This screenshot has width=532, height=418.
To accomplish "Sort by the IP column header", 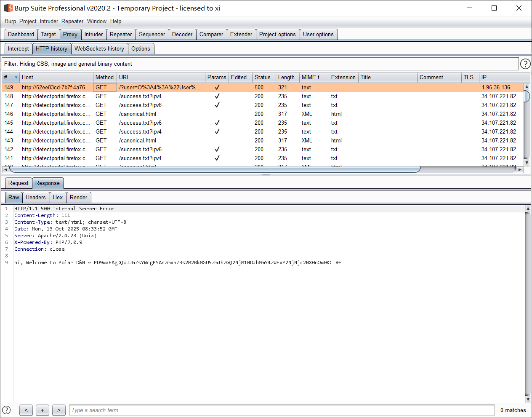I will 504,77.
